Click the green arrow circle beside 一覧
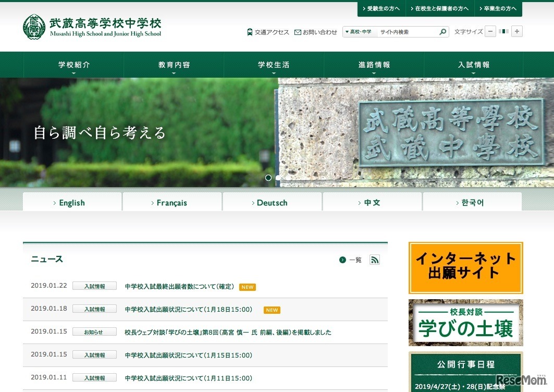554x392 pixels. click(342, 260)
